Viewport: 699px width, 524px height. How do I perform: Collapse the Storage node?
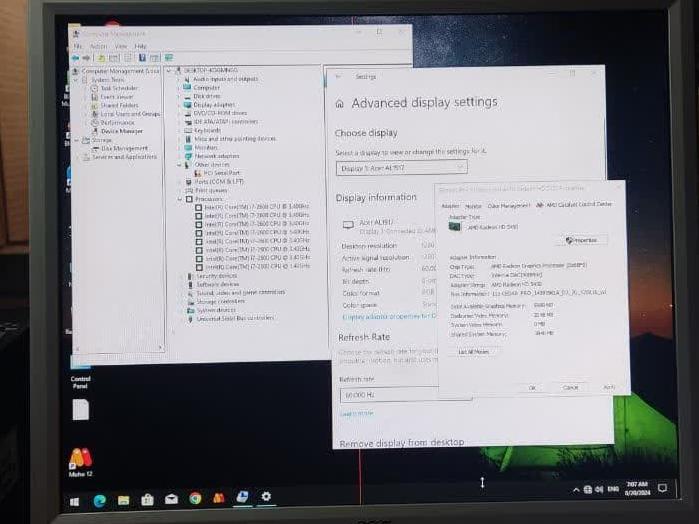tap(76, 140)
